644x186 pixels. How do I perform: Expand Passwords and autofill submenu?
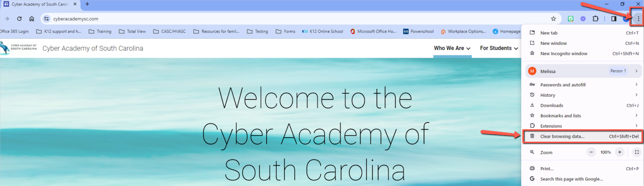click(583, 85)
